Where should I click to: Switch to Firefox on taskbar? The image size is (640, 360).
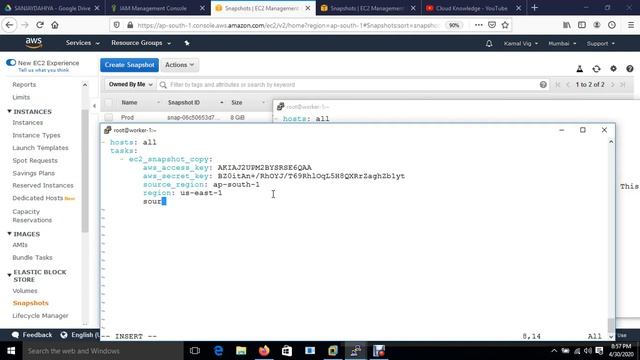point(264,351)
